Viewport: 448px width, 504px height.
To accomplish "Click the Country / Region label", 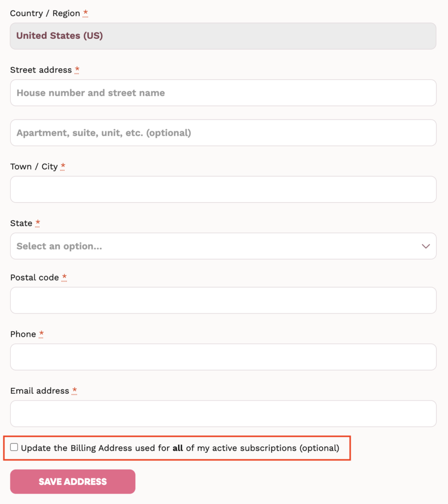I will (45, 13).
